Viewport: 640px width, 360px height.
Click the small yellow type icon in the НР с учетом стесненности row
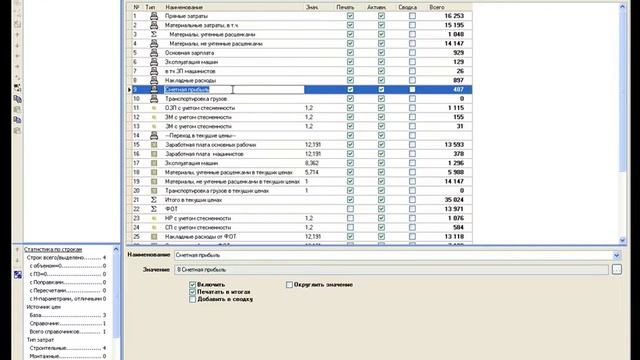click(x=154, y=218)
